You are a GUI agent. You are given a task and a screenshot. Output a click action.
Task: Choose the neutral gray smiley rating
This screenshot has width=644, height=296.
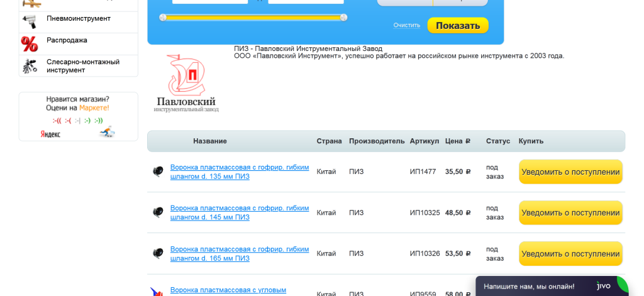click(x=78, y=121)
